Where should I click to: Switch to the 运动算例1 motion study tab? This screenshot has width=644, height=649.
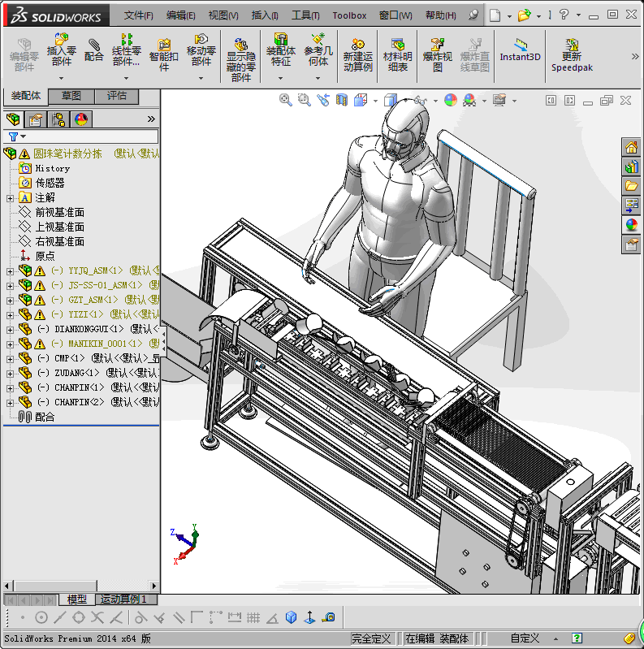point(123,599)
